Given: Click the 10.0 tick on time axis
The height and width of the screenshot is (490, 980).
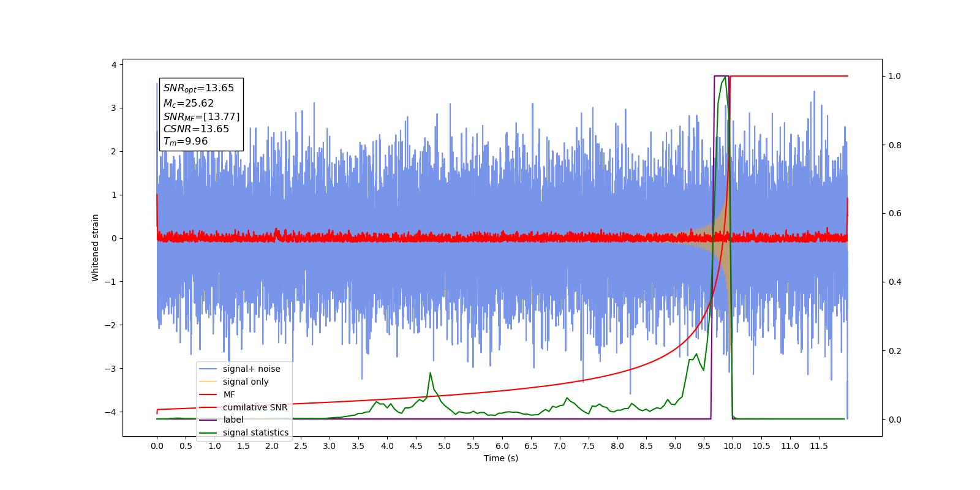Looking at the screenshot, I should coord(733,446).
